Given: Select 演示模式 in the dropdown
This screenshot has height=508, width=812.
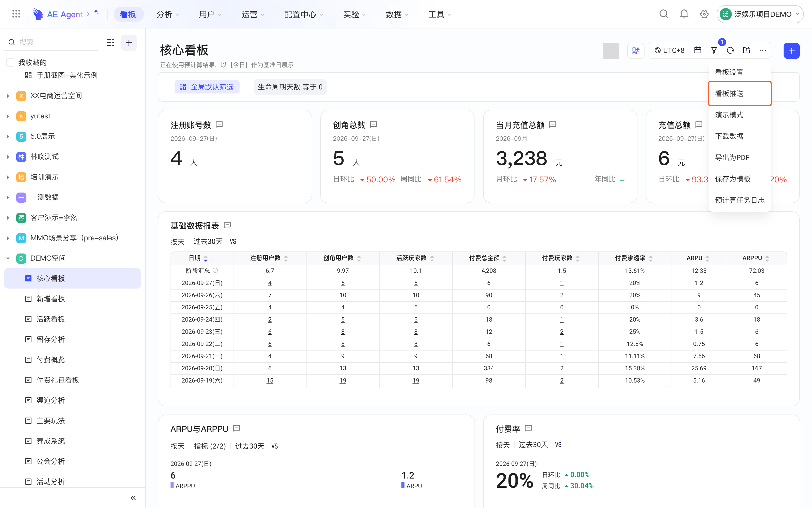Looking at the screenshot, I should [739, 115].
